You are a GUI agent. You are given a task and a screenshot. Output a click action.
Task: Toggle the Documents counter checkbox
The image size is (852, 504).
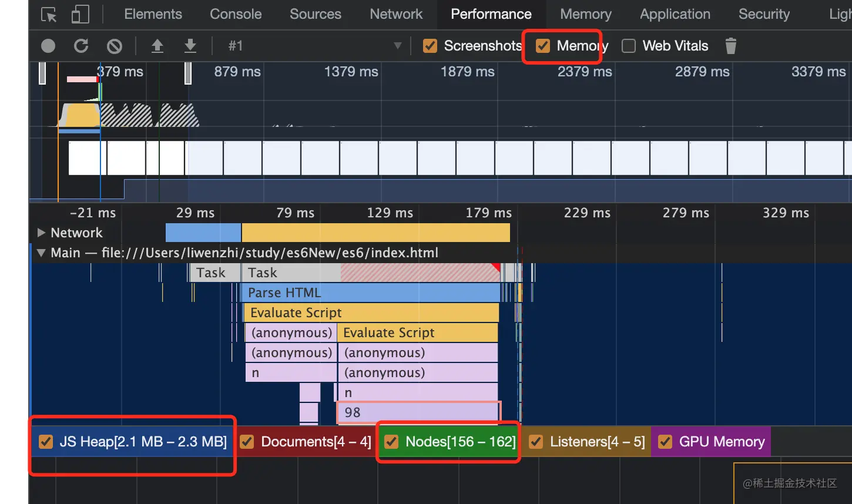pyautogui.click(x=247, y=442)
